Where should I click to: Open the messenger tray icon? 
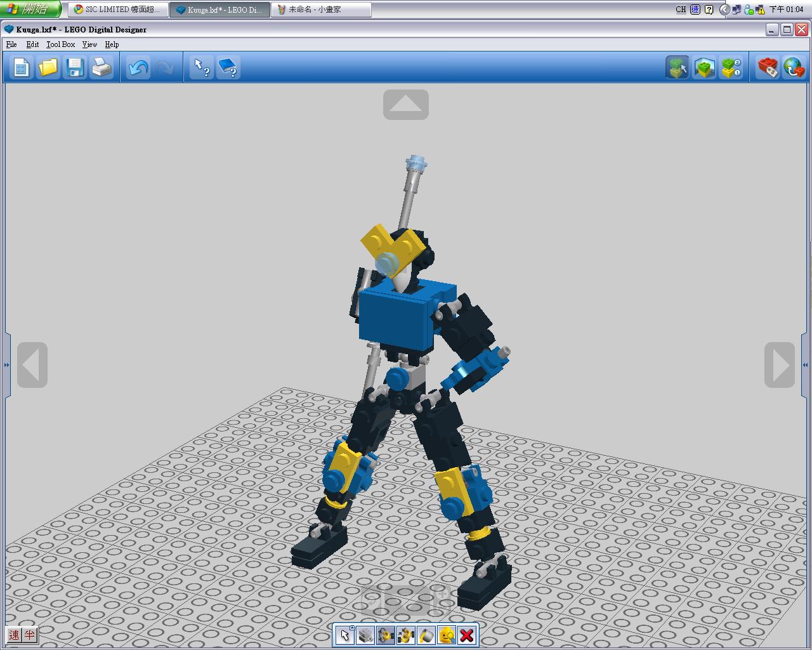[x=749, y=10]
